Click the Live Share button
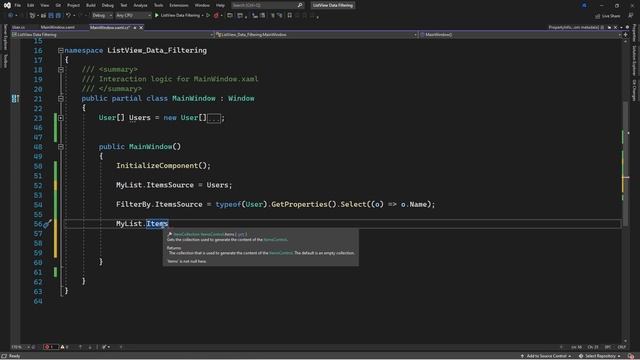Screen dimensions: 640x360 (x=607, y=16)
